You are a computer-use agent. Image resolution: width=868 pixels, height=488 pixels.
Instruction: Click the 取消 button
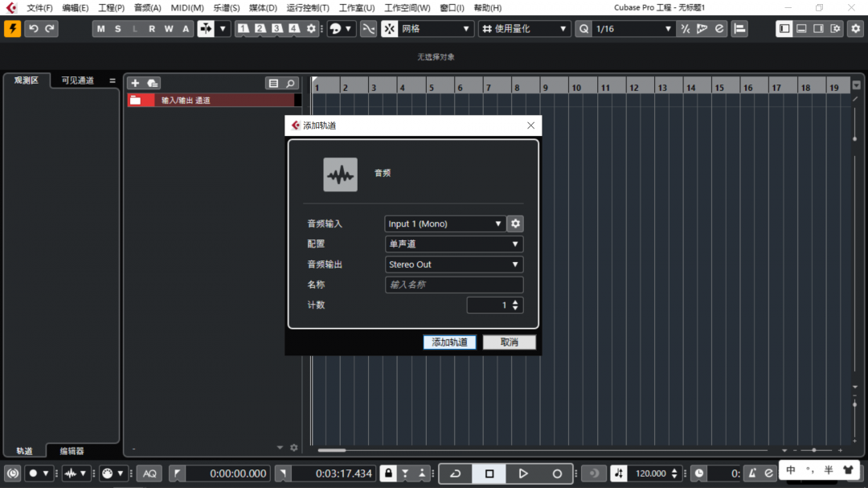coord(509,342)
